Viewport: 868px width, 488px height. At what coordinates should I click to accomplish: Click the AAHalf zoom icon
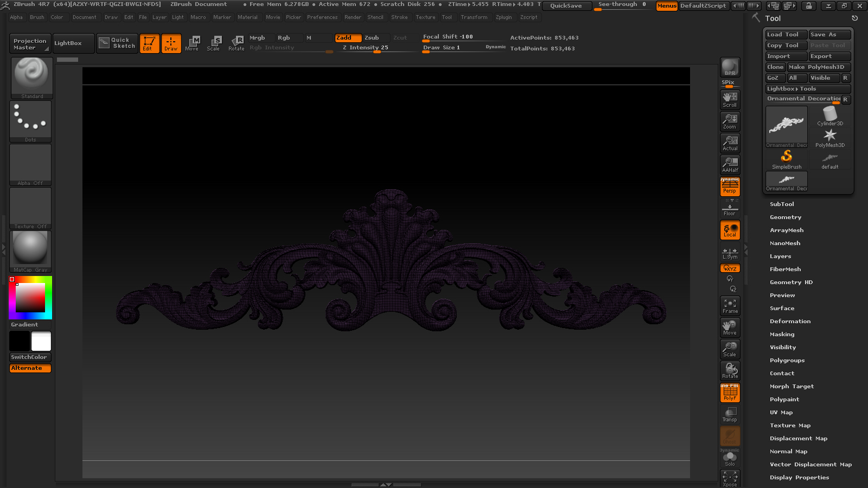[730, 165]
